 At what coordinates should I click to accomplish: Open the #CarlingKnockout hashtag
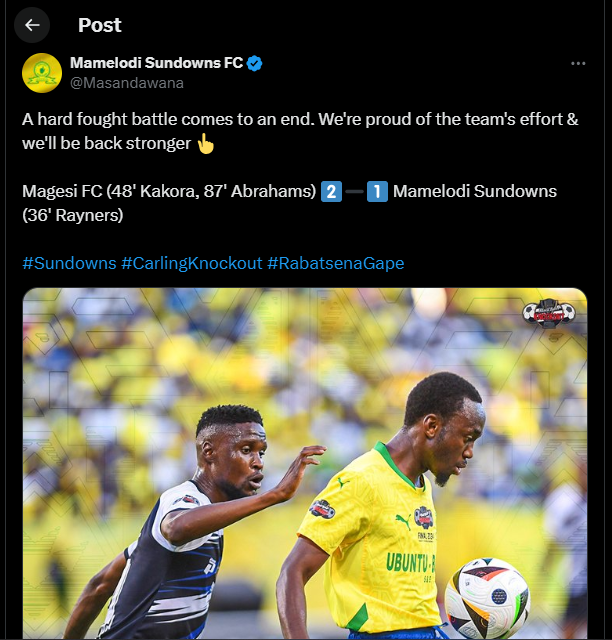(191, 263)
